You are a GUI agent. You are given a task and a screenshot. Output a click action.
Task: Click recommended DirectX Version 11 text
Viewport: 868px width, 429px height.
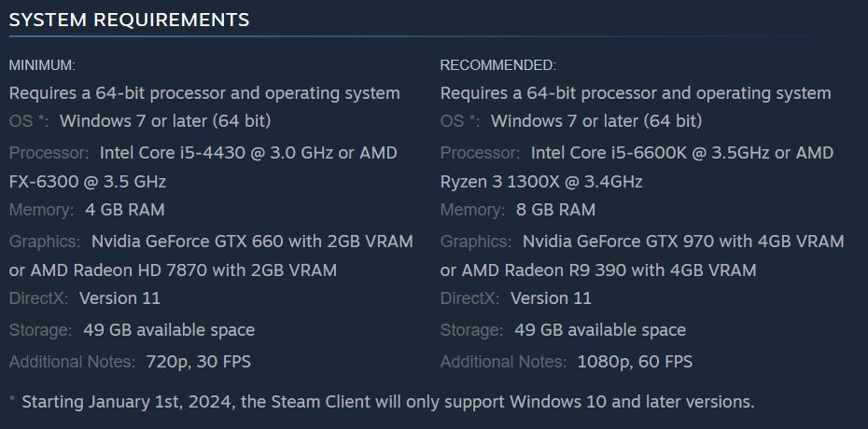pyautogui.click(x=552, y=298)
